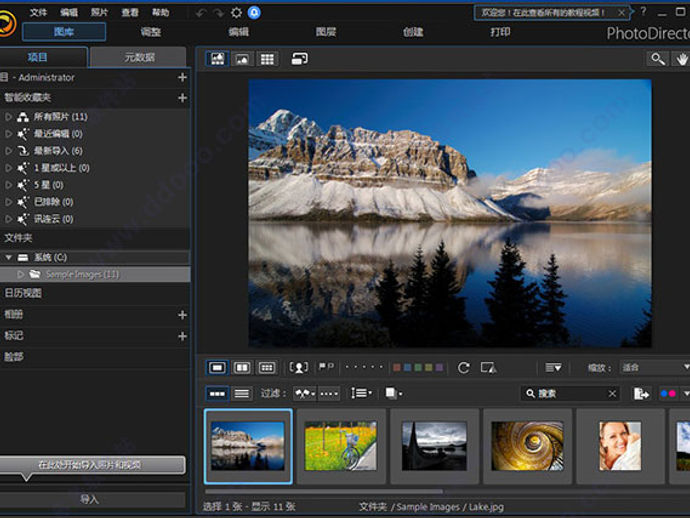Image resolution: width=690 pixels, height=518 pixels.
Task: Expand 最新导入 (6) collection
Action: 8,151
